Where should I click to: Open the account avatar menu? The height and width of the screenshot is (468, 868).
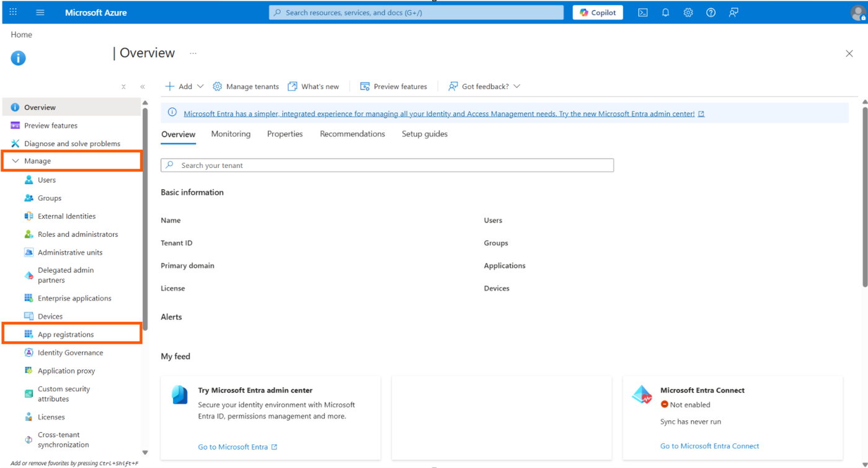(x=858, y=13)
